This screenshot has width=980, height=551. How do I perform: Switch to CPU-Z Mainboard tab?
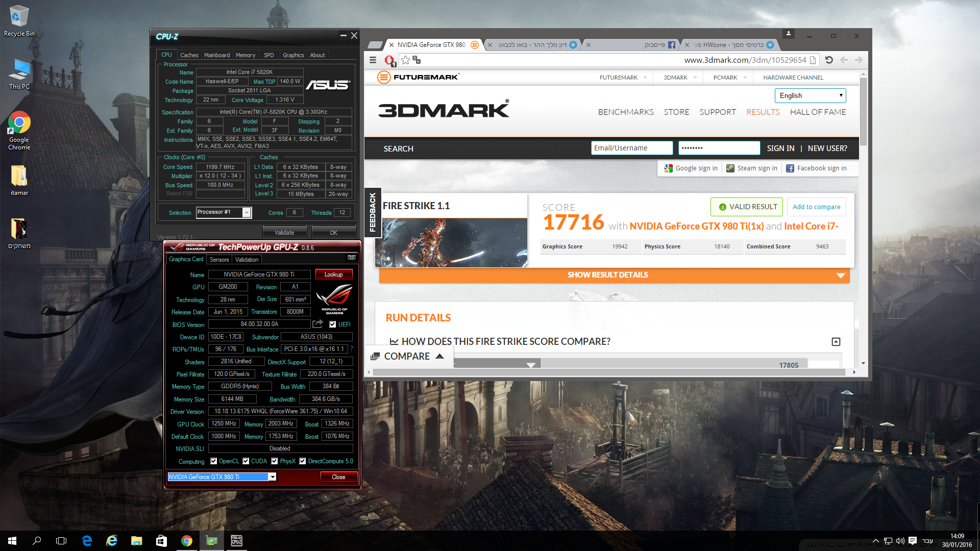point(217,55)
